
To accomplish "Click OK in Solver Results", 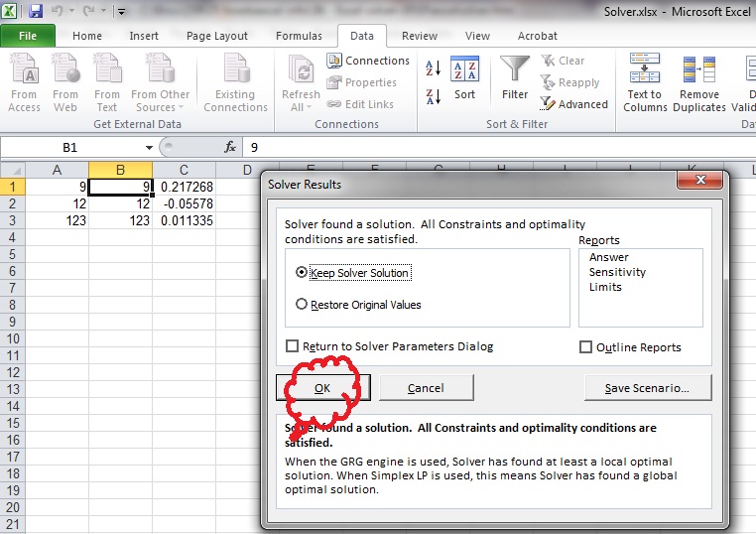I will (323, 388).
